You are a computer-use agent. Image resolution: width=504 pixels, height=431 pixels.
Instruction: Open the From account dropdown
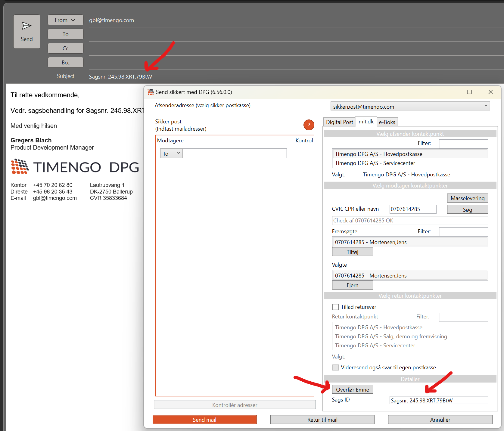tap(65, 20)
